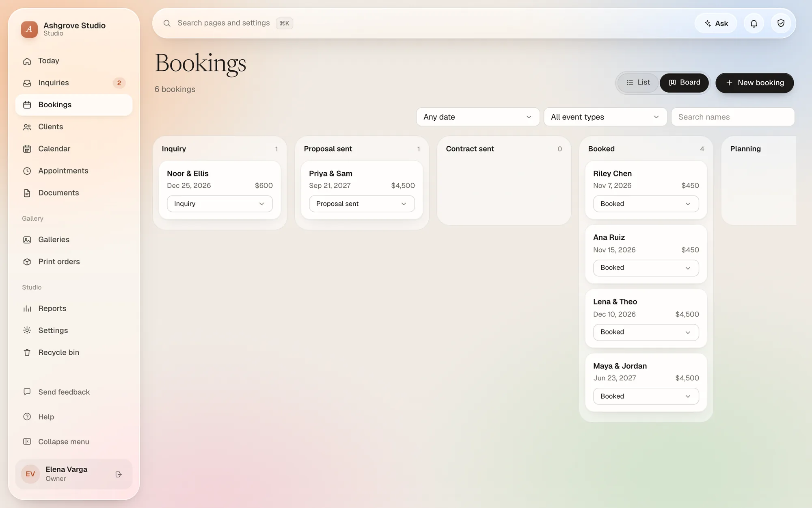Viewport: 812px width, 508px height.
Task: Open the Any date filter dropdown
Action: 478,117
